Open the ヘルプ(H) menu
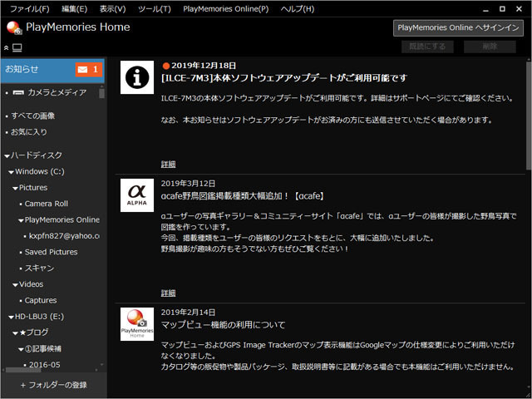The height and width of the screenshot is (399, 532). pos(298,9)
